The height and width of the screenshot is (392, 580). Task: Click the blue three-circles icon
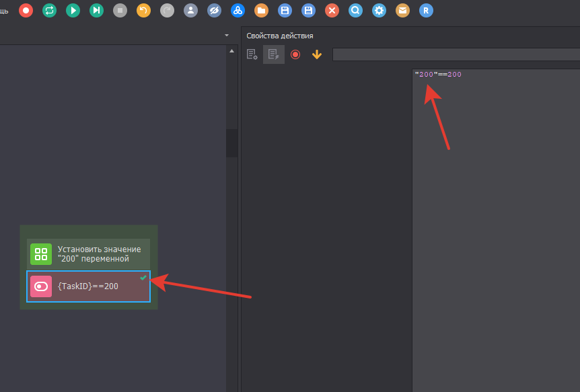click(x=238, y=10)
